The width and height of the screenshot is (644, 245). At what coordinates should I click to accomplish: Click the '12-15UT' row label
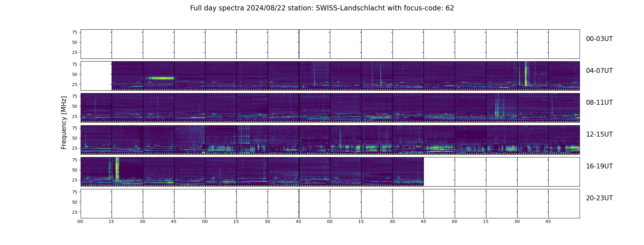[599, 134]
